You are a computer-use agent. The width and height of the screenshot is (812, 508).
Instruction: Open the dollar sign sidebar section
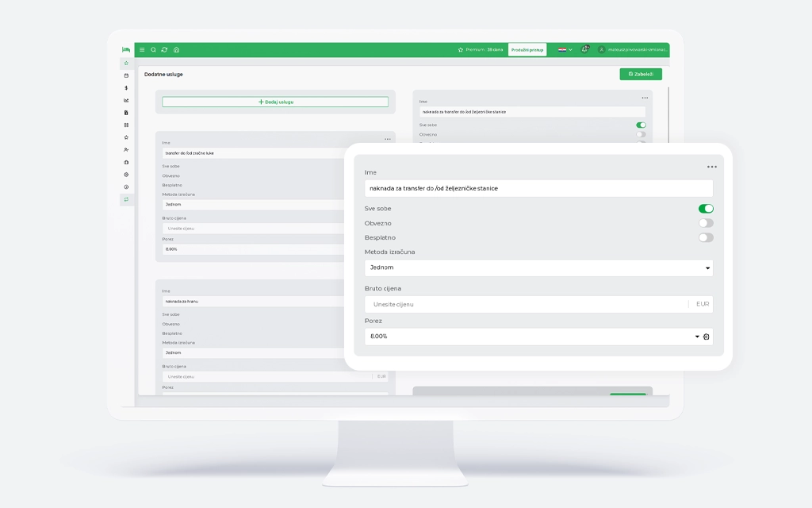(126, 88)
